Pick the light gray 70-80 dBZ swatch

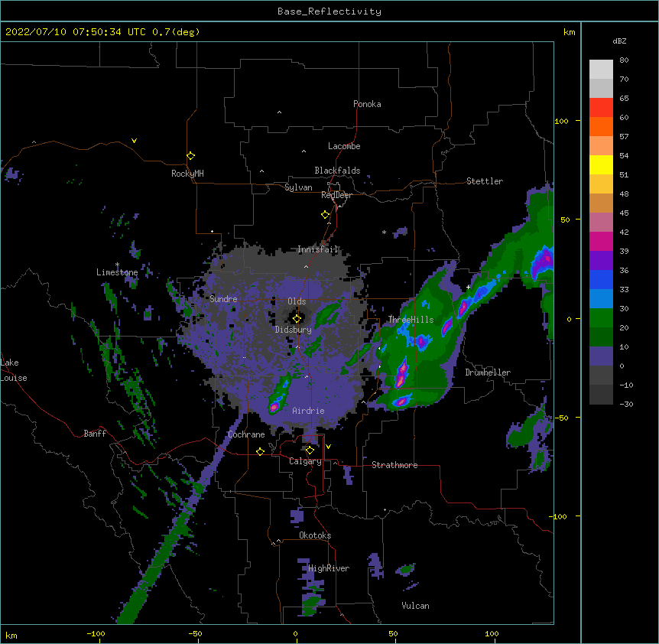pyautogui.click(x=601, y=70)
